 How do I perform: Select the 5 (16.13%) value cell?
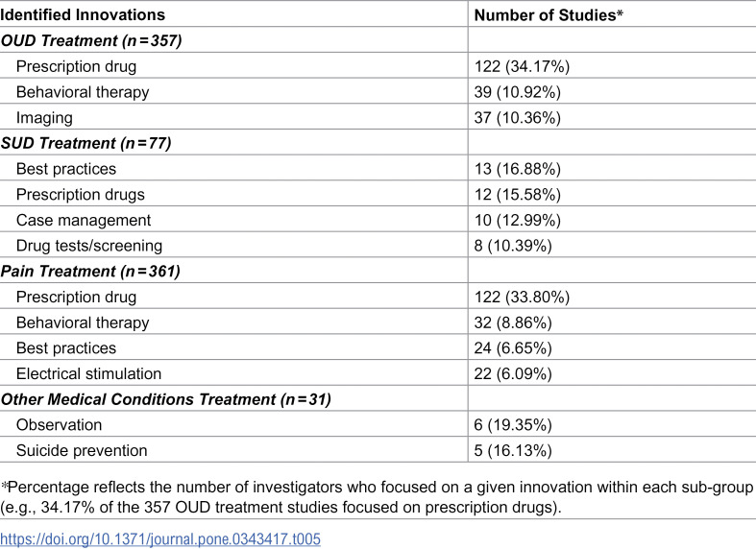tap(513, 450)
